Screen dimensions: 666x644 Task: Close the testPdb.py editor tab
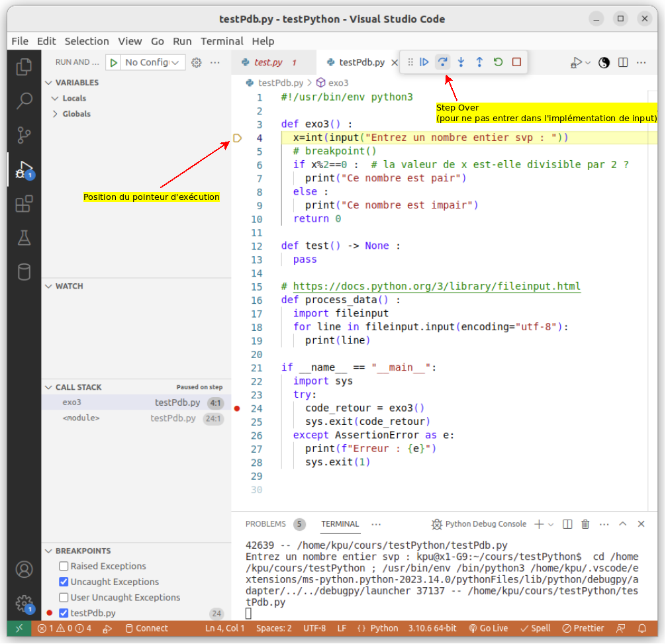[x=395, y=63]
